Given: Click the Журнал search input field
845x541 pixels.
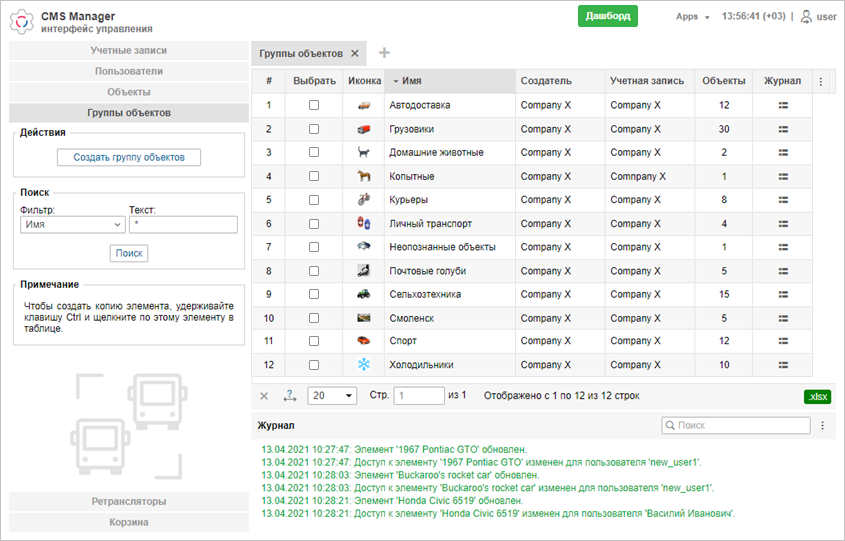Looking at the screenshot, I should coord(736,426).
